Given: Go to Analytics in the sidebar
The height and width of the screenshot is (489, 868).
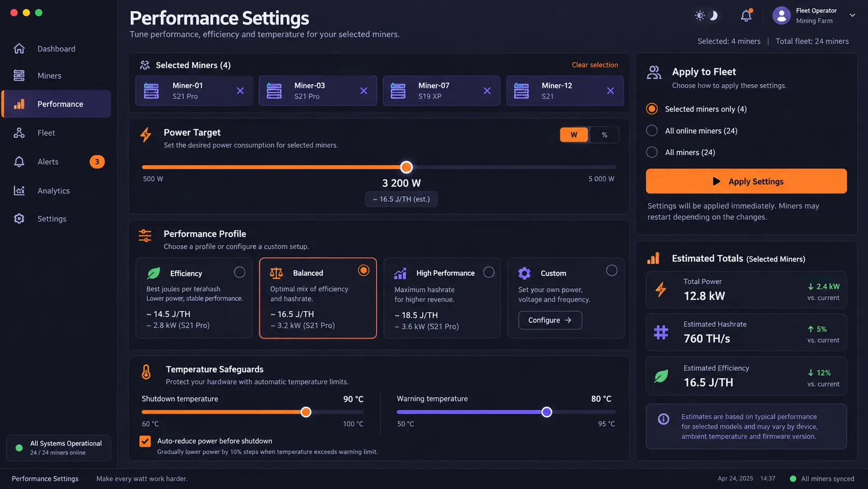Looking at the screenshot, I should pos(56,191).
